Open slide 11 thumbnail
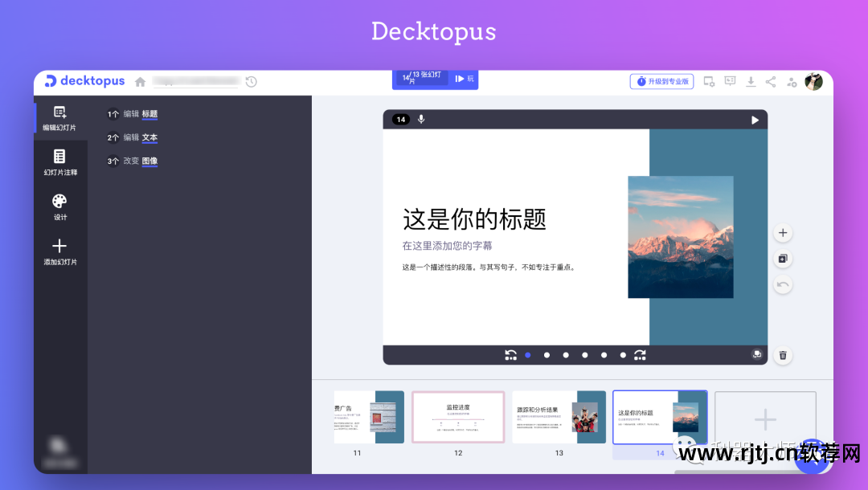Screen dimensions: 868x490 [x=369, y=417]
